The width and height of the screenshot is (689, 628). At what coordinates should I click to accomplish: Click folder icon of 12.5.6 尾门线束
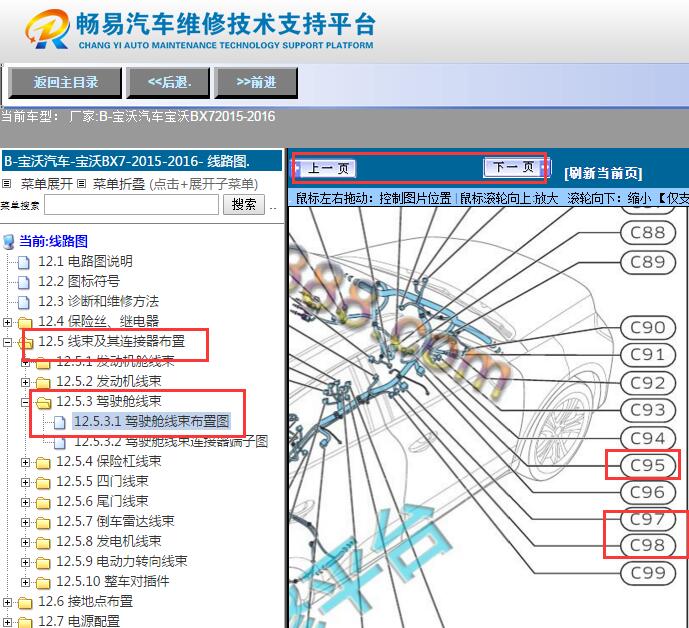point(43,503)
